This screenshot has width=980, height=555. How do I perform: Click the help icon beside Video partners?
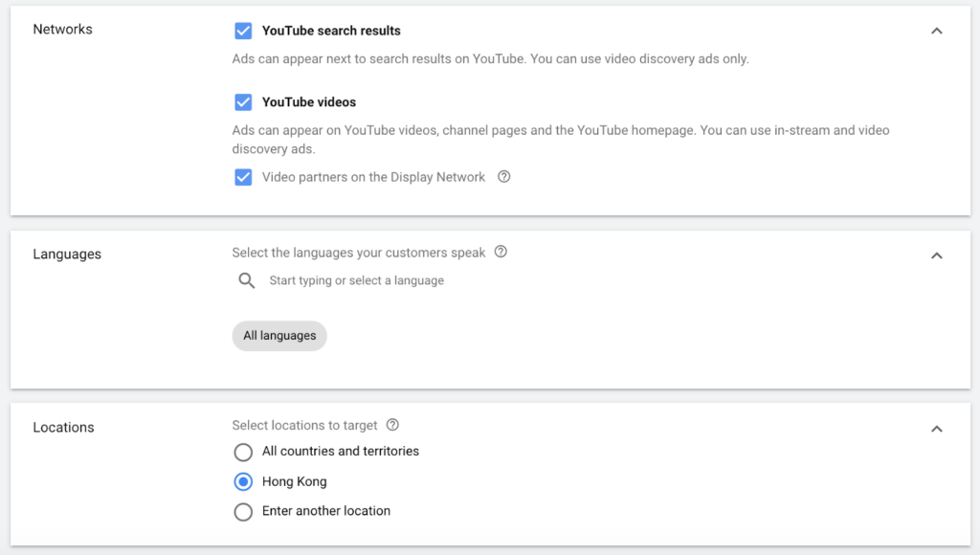[x=503, y=177]
